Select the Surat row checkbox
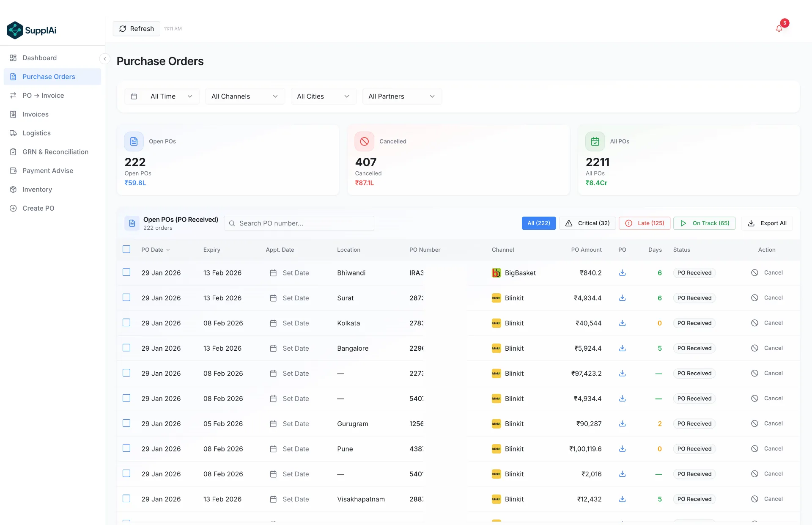 126,297
